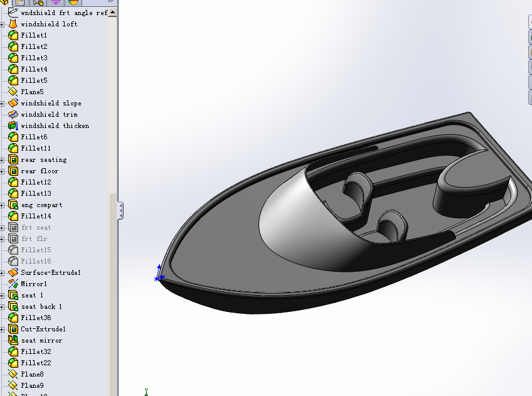Click the Plane9 reference plane icon

coord(13,385)
